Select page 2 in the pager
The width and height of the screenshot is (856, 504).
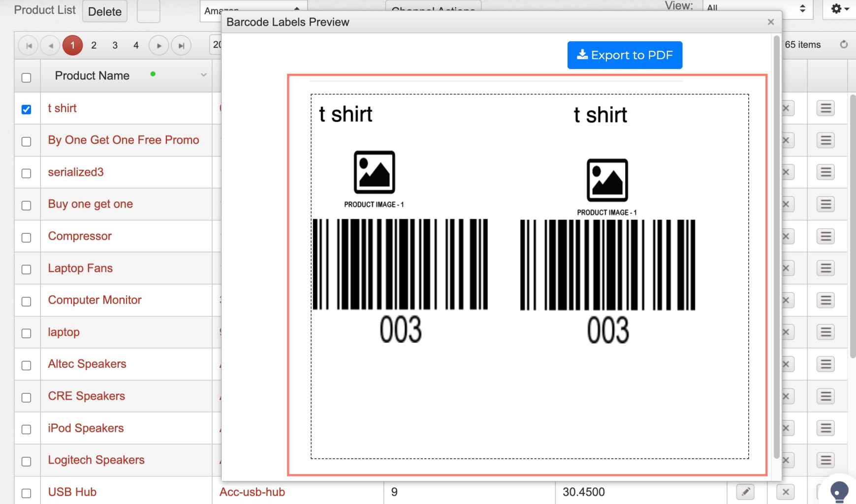tap(94, 45)
